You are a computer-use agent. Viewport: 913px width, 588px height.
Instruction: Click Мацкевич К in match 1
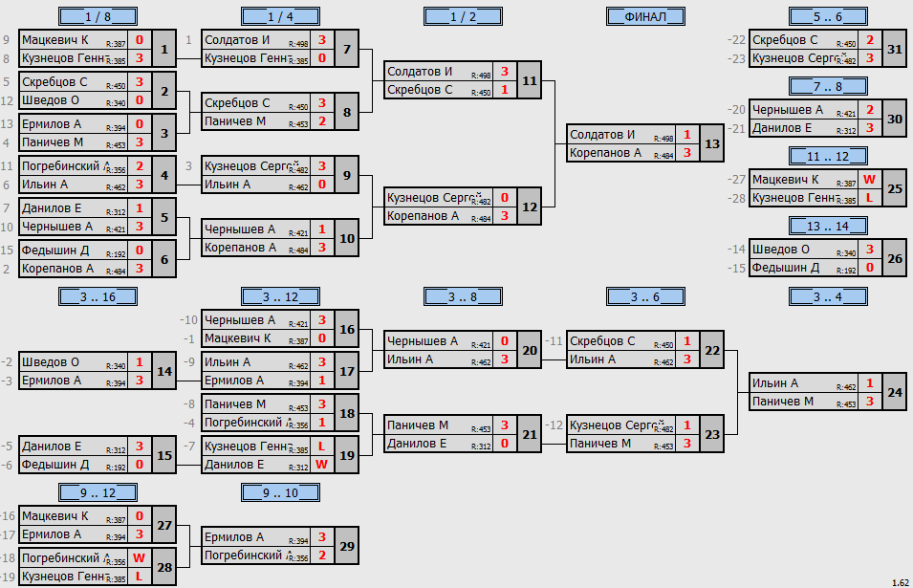pyautogui.click(x=55, y=39)
